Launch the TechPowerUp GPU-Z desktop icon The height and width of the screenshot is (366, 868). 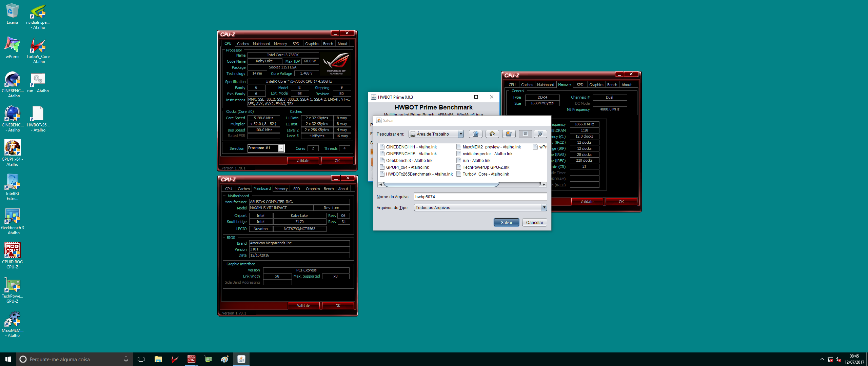tap(13, 290)
